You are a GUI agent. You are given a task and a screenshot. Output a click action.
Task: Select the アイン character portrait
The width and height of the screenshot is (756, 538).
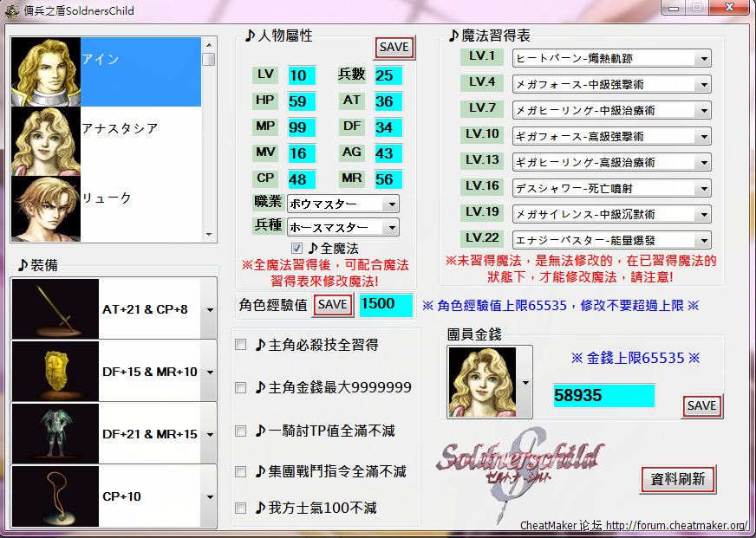45,72
